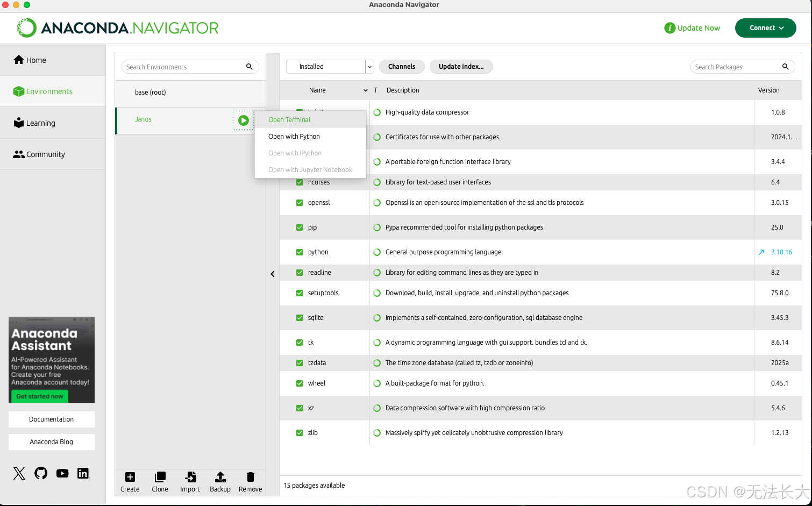Uncheck the sqlite package checkbox
The image size is (812, 506).
pyautogui.click(x=300, y=318)
